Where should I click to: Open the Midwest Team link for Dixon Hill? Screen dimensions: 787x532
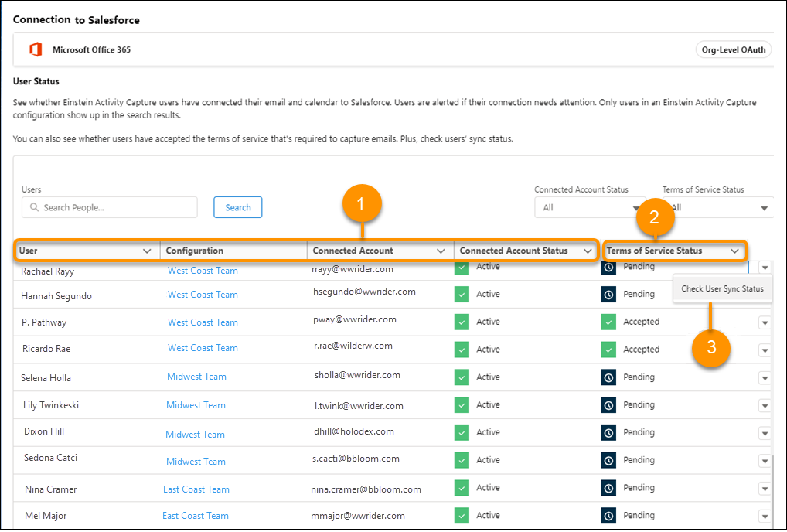click(196, 434)
